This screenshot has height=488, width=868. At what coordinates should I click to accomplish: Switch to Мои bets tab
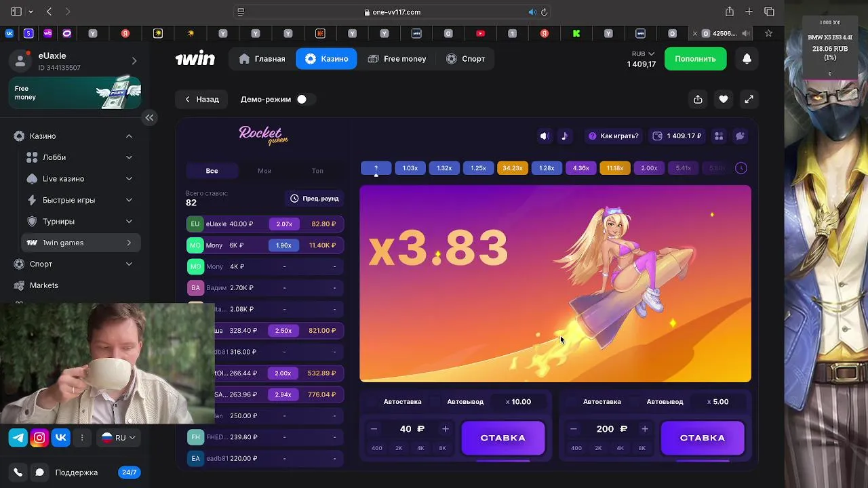click(x=264, y=171)
